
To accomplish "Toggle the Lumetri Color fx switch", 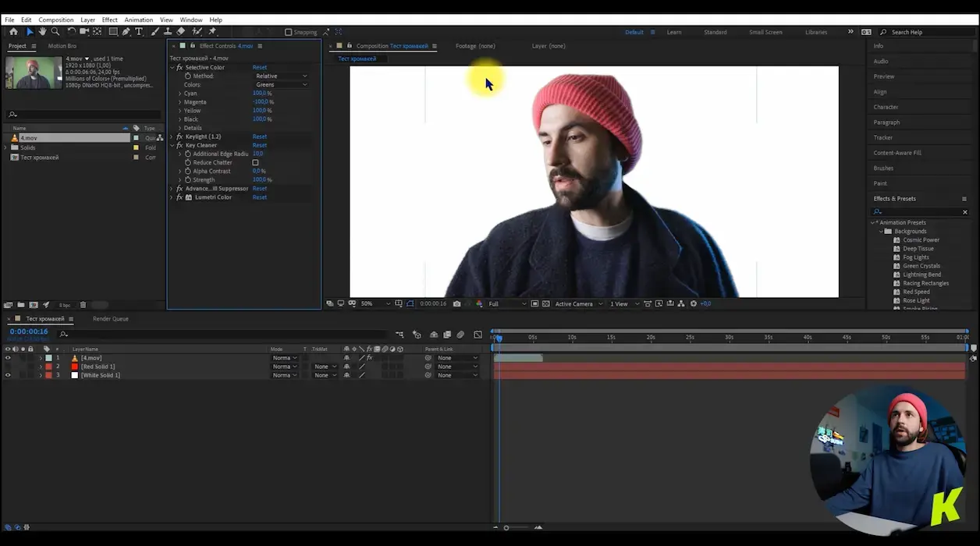I will coord(179,197).
